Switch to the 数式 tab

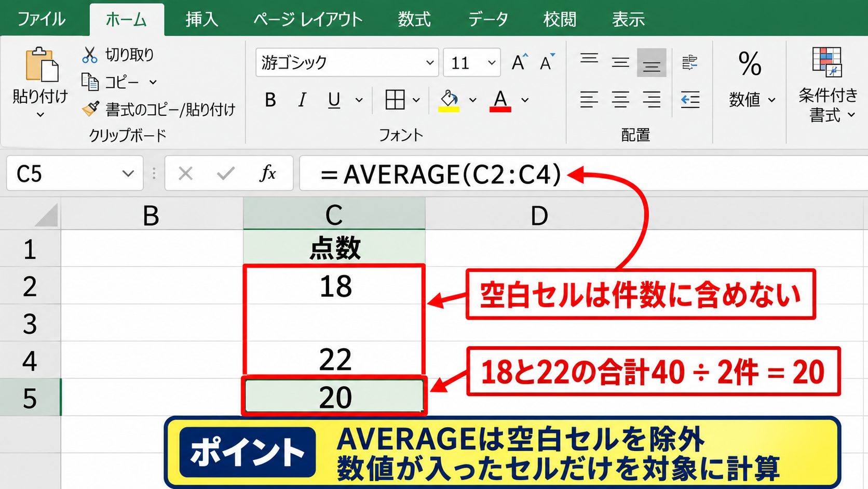[x=414, y=19]
